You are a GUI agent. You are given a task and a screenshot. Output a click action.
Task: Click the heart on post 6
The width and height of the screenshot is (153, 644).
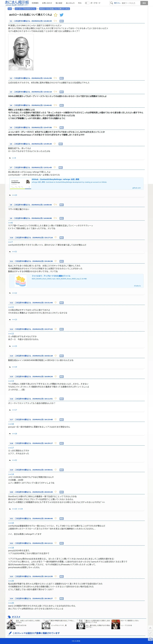click(55, 144)
